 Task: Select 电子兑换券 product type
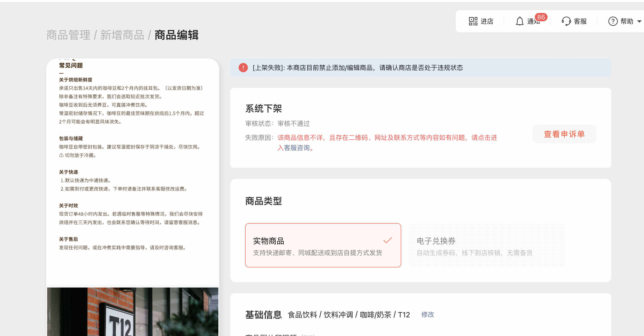pyautogui.click(x=486, y=245)
